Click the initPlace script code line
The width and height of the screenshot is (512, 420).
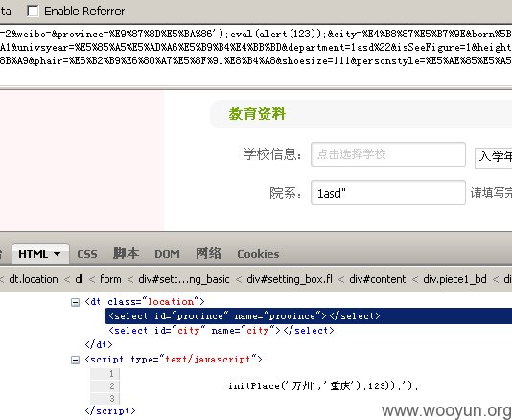click(323, 386)
